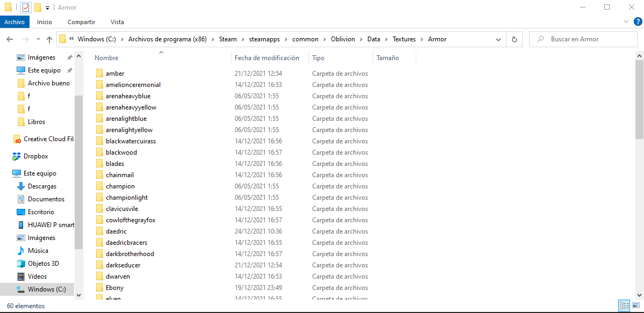Screen dimensions: 644x313
Task: Expand the ribbon with the chevron
Action: (x=626, y=21)
